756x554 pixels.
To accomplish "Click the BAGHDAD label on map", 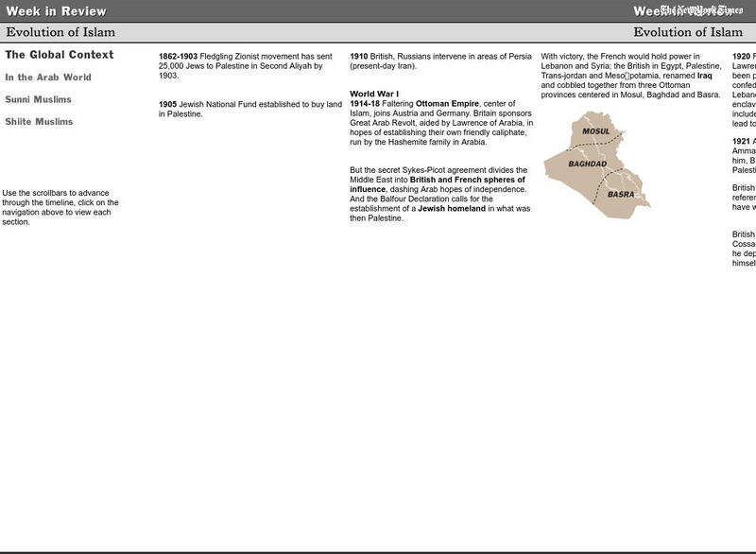I will pos(587,164).
